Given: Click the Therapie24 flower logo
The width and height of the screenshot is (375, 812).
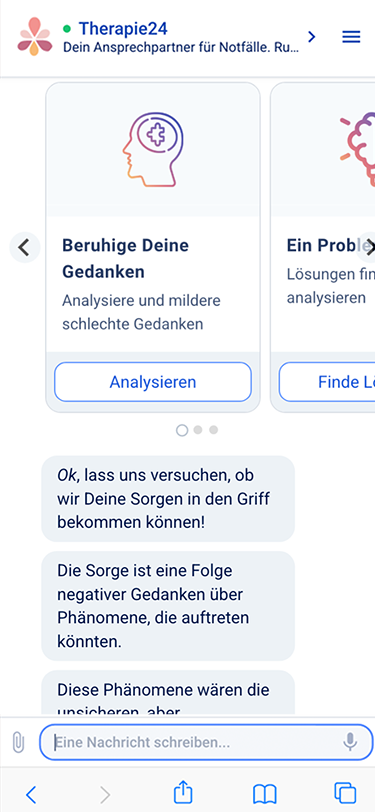Looking at the screenshot, I should pyautogui.click(x=35, y=36).
